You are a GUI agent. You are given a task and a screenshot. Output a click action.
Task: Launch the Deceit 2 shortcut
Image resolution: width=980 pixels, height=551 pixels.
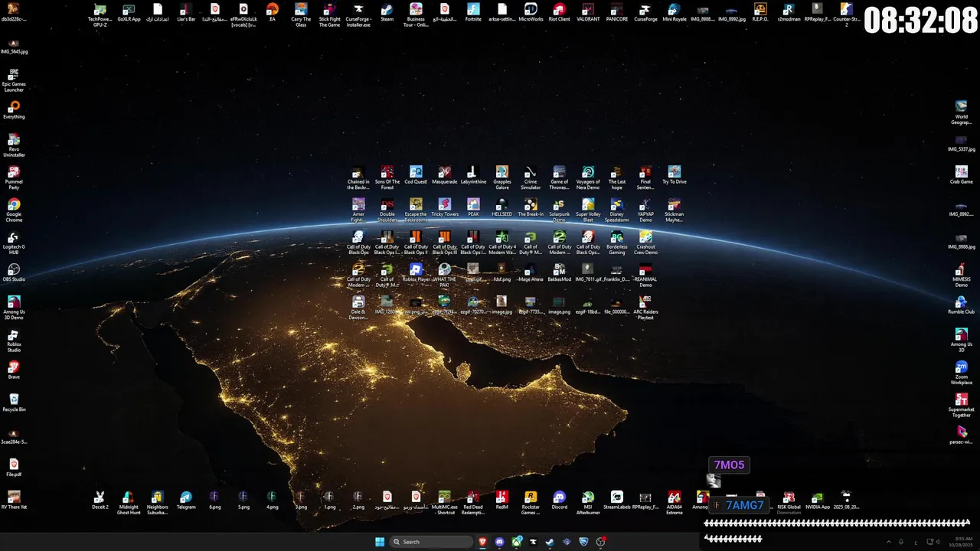point(100,500)
